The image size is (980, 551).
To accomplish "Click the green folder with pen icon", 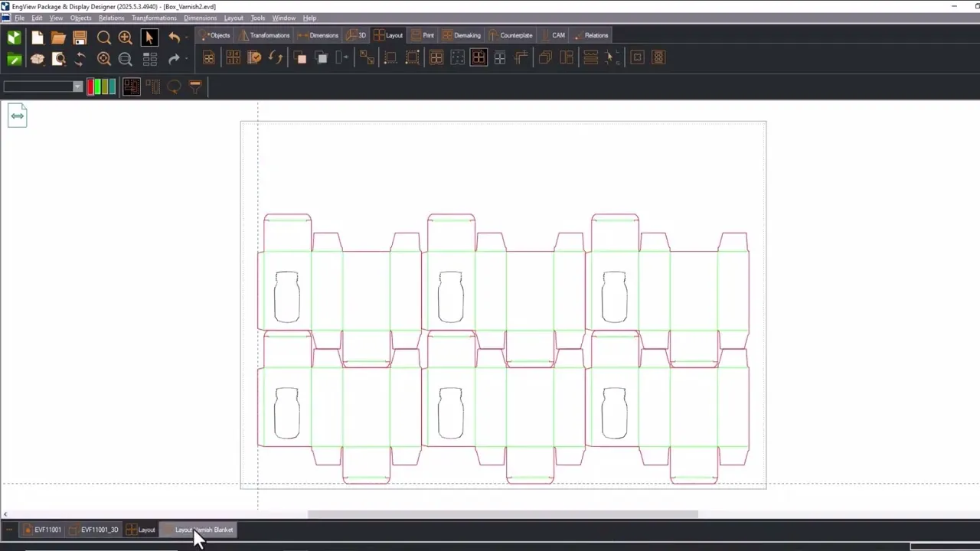I will click(14, 59).
